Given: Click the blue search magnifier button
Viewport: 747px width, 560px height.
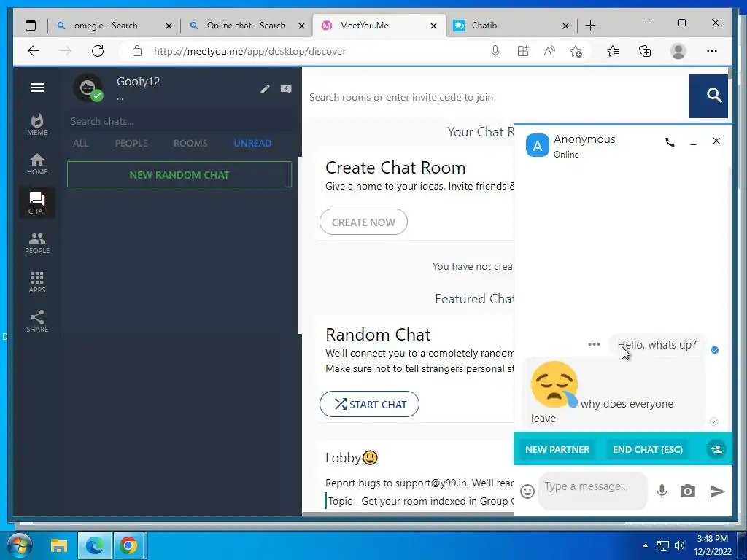Looking at the screenshot, I should click(708, 96).
